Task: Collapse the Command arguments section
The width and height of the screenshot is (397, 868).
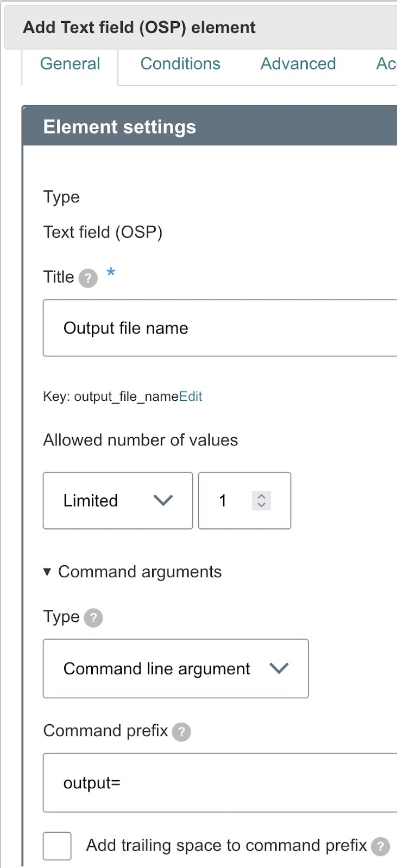Action: click(x=47, y=572)
